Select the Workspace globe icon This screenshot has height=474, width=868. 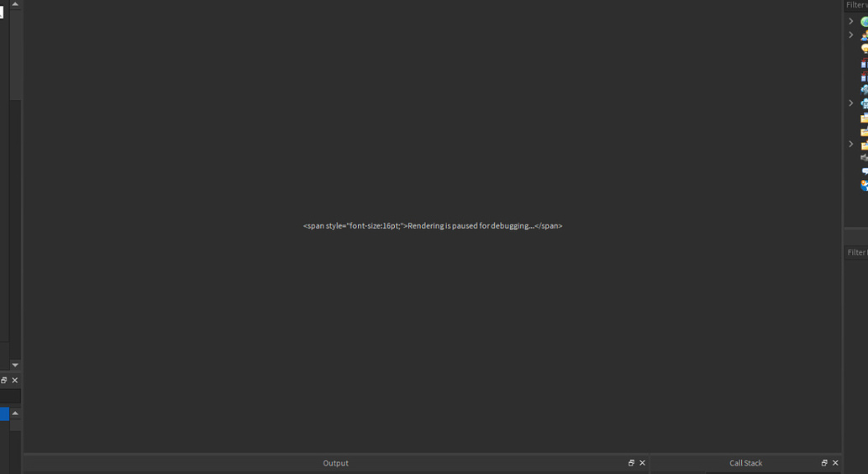864,22
